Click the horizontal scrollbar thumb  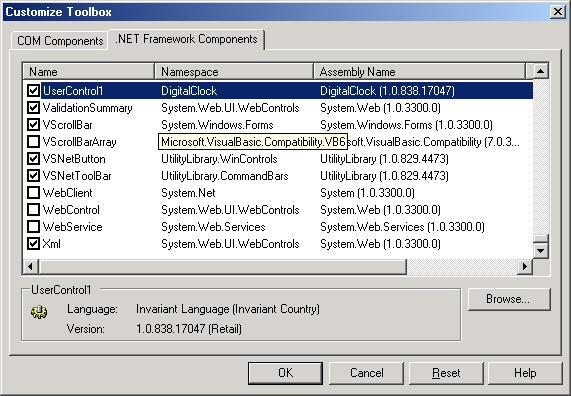point(222,267)
